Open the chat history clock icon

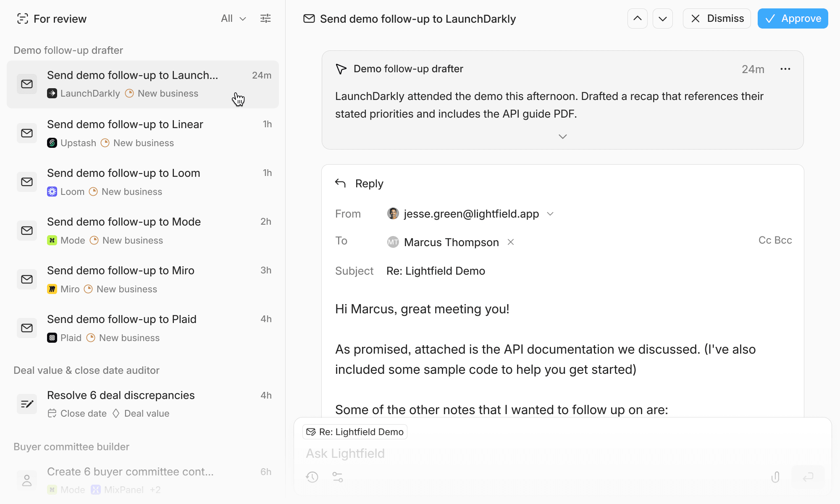[x=312, y=477]
